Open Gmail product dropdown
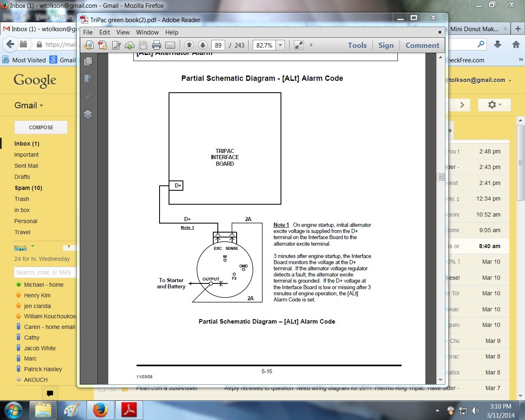The height and width of the screenshot is (420, 525). point(29,105)
